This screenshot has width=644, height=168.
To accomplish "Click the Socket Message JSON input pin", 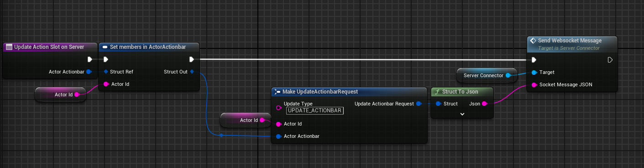I will (534, 84).
